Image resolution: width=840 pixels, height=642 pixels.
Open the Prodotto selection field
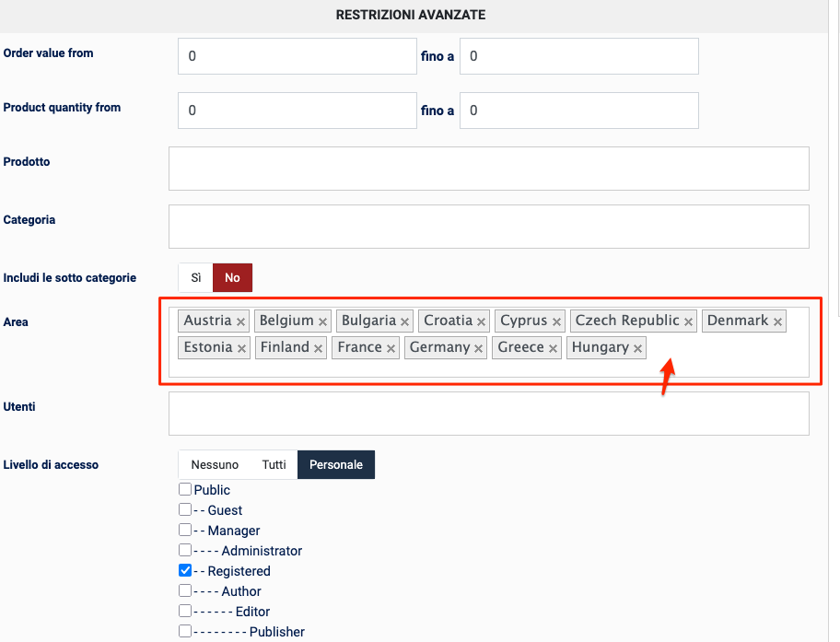pyautogui.click(x=488, y=169)
